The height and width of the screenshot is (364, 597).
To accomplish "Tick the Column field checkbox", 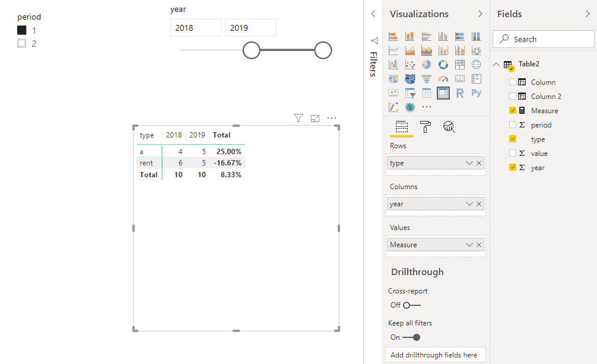I will 513,82.
